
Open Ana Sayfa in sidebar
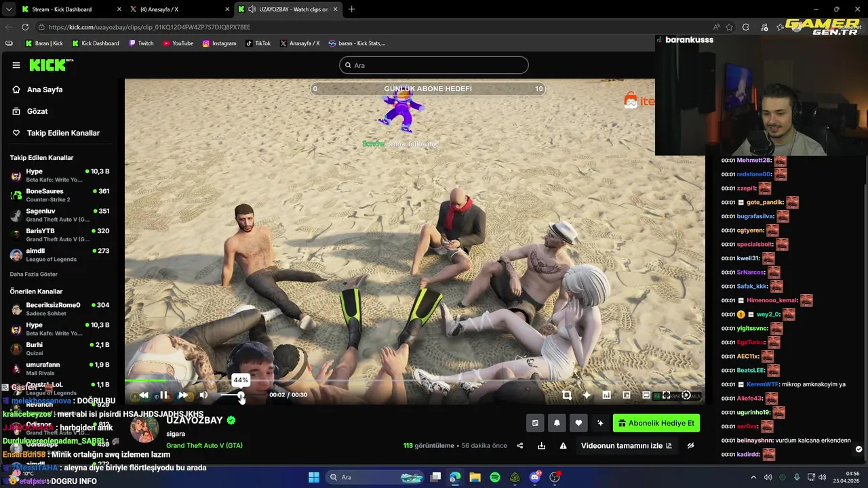[45, 89]
